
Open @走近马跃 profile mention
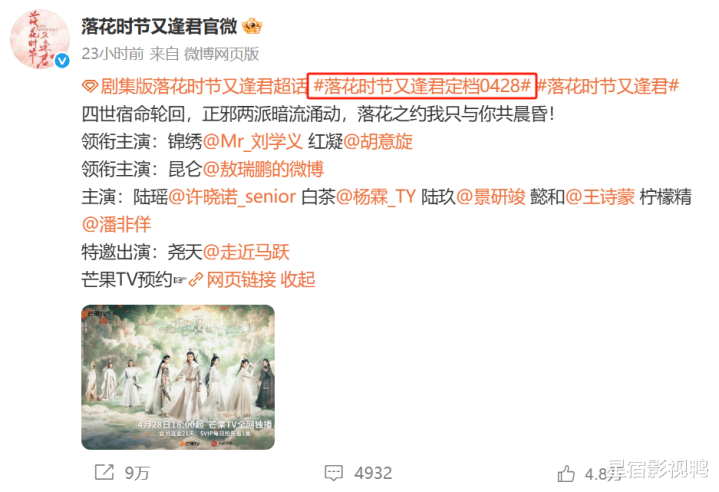[x=246, y=252]
